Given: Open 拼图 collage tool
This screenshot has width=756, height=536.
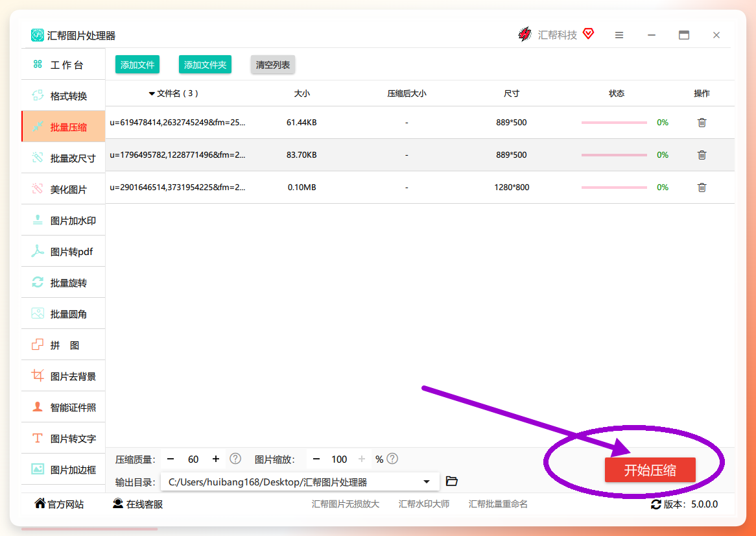Looking at the screenshot, I should point(63,345).
